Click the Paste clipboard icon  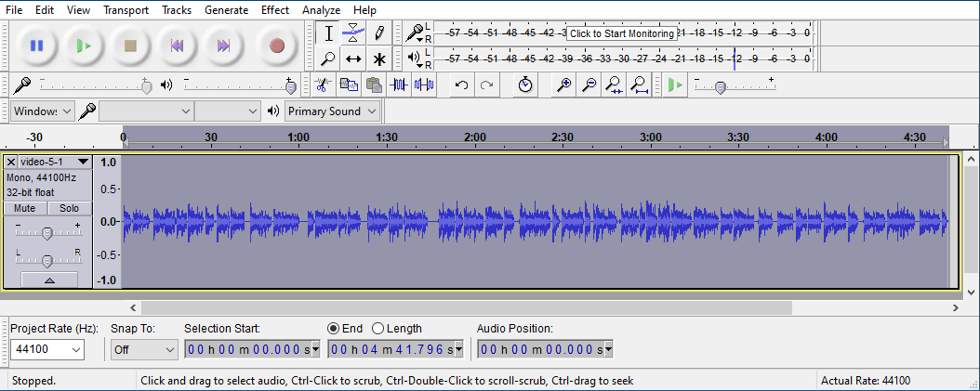click(374, 85)
